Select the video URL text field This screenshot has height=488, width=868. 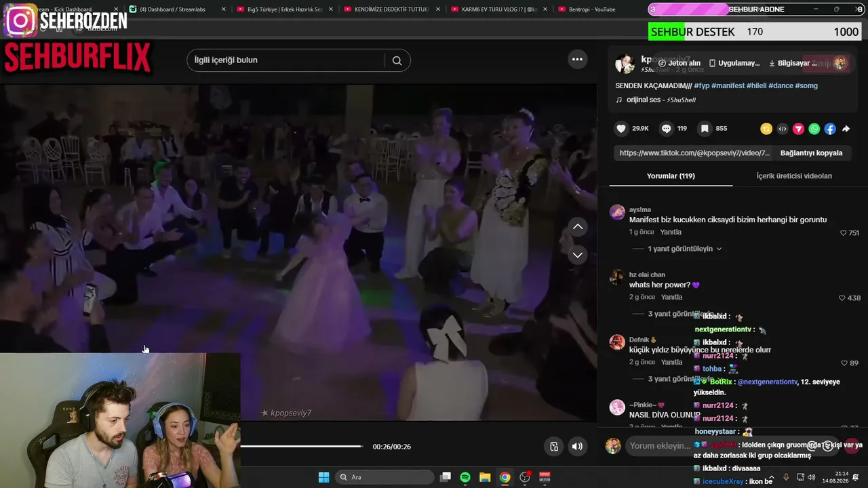[694, 153]
